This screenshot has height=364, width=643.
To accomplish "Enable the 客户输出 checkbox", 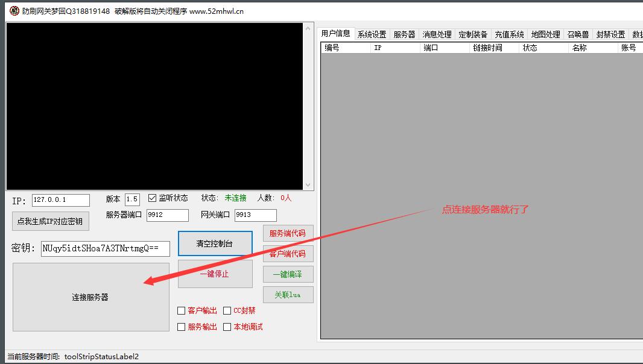I will pos(181,310).
